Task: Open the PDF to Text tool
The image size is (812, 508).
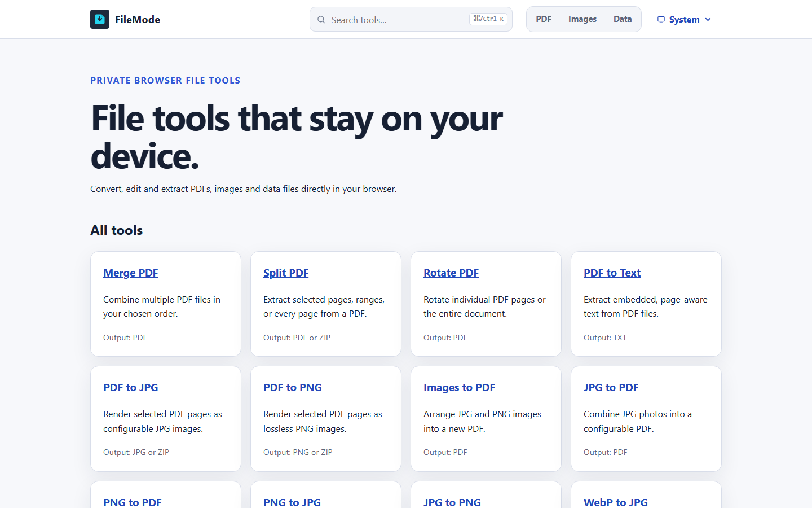Action: pyautogui.click(x=612, y=273)
